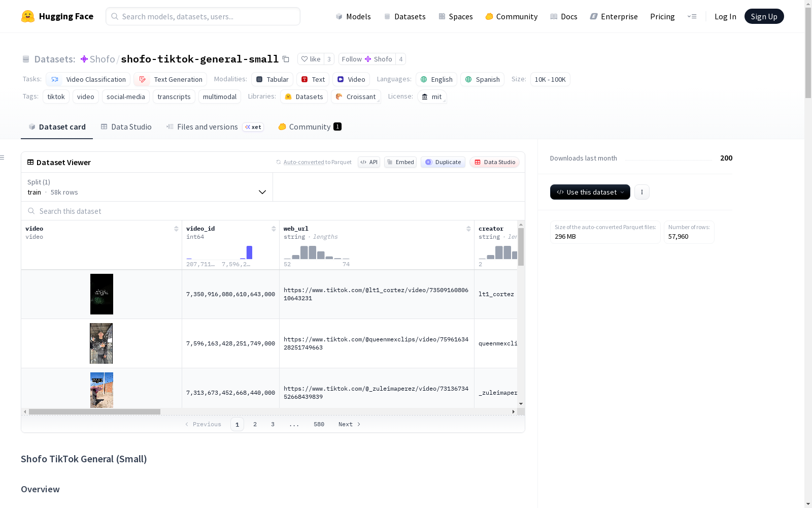812x508 pixels.
Task: Open the _zuleimaperez video thumbnail
Action: (x=101, y=390)
